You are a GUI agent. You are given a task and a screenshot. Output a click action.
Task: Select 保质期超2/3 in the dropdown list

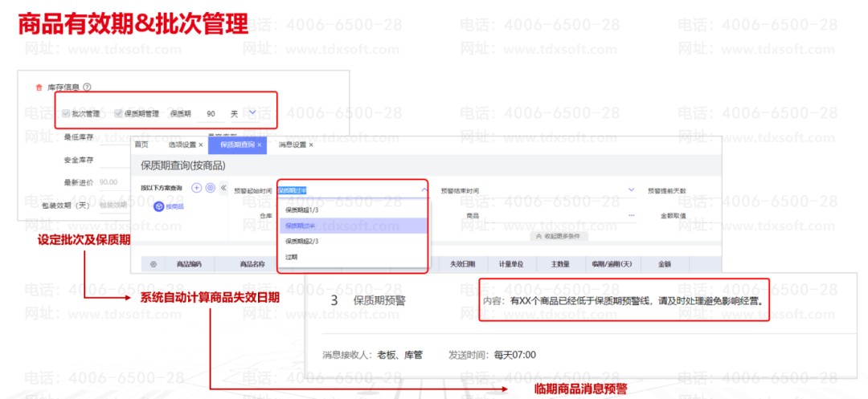[x=353, y=242]
